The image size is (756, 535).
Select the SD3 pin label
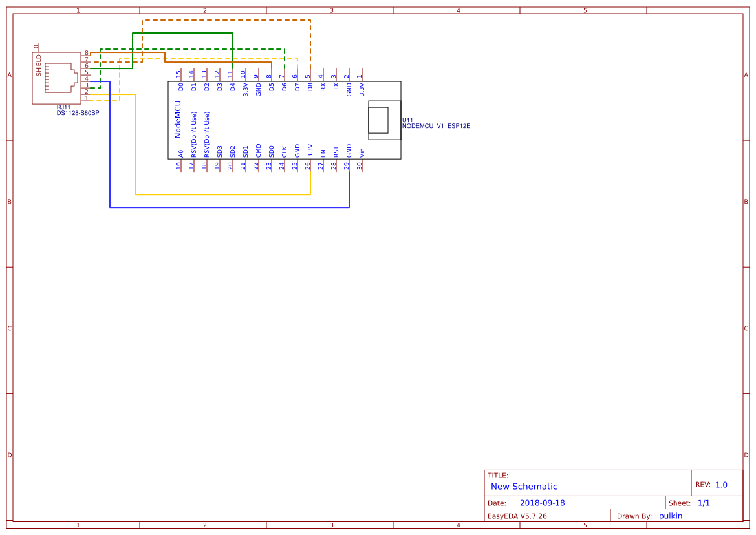220,152
